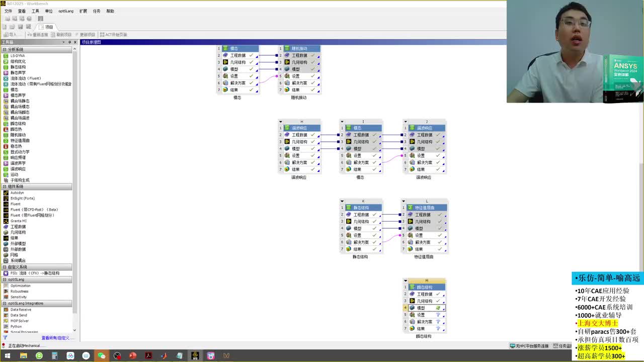
Task: Select the EnSight (Forte) component icon
Action: pos(6,199)
